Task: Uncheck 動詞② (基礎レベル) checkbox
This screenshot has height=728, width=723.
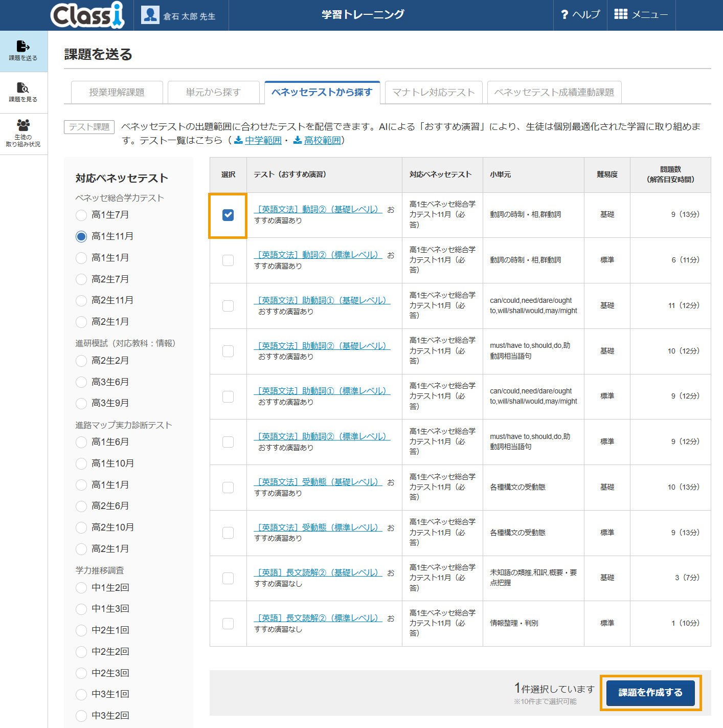Action: coord(228,215)
